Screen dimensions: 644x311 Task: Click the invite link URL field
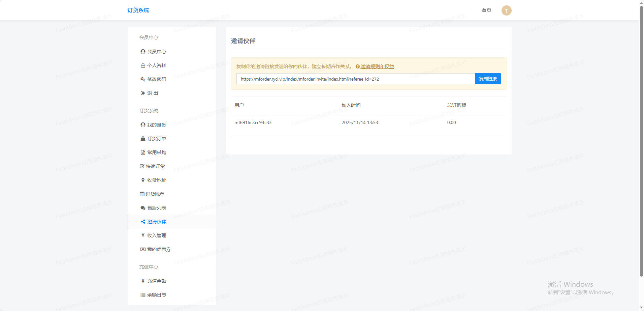(x=355, y=79)
